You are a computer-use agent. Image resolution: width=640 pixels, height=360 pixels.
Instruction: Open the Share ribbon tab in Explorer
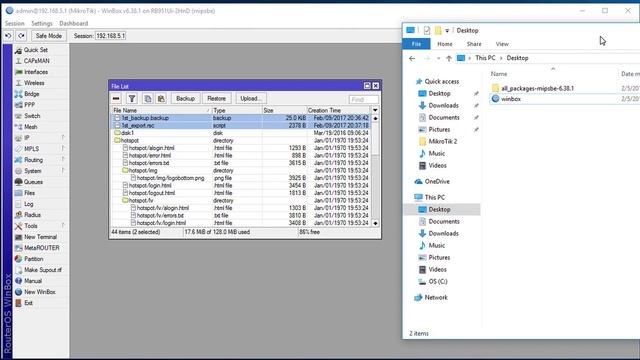(474, 44)
